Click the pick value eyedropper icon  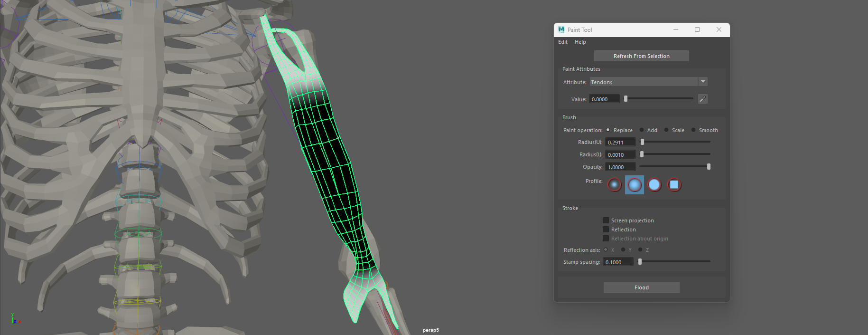point(702,99)
